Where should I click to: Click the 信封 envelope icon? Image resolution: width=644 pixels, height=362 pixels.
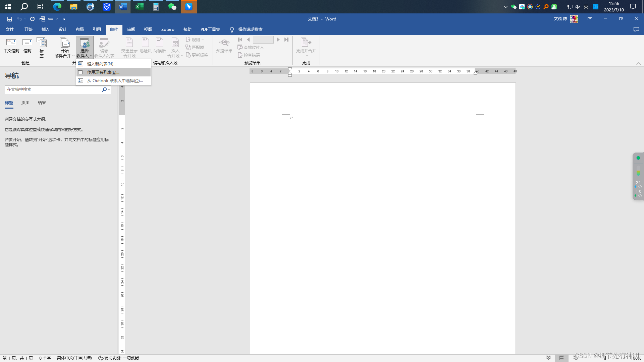point(27,46)
